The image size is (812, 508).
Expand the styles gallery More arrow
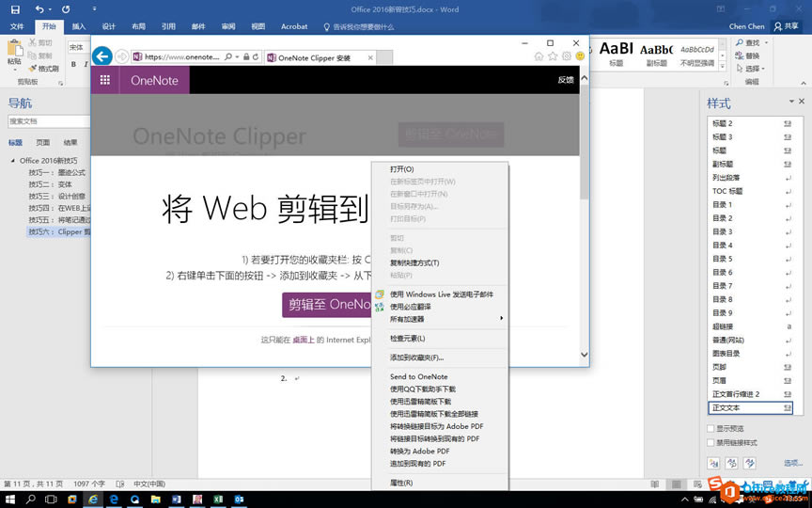[723, 68]
